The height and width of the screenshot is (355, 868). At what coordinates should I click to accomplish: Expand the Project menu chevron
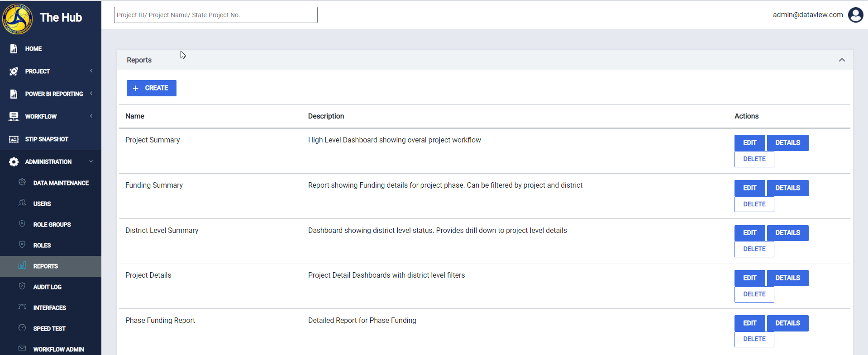pyautogui.click(x=91, y=71)
